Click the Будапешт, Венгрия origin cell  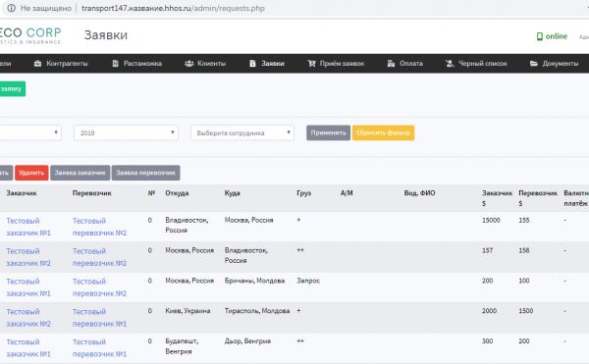[x=182, y=346]
